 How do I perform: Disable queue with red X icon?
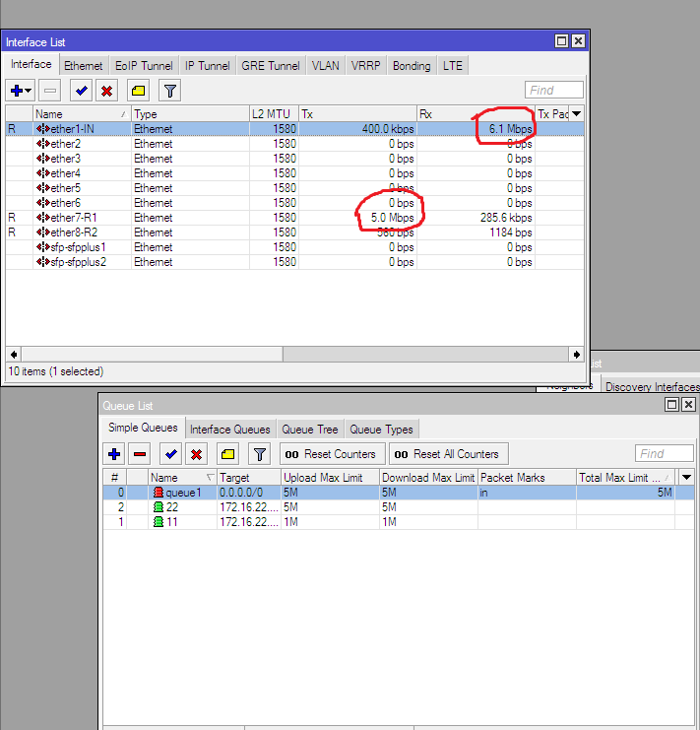point(196,454)
